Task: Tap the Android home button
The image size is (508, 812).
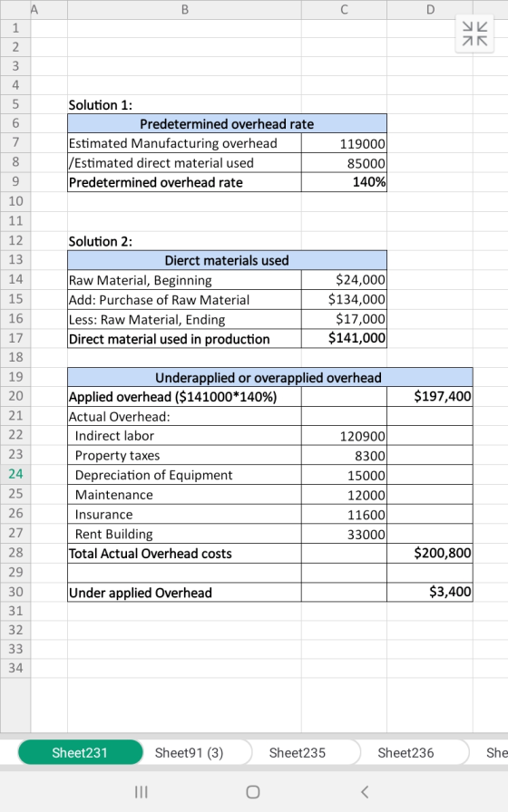Action: pyautogui.click(x=253, y=792)
